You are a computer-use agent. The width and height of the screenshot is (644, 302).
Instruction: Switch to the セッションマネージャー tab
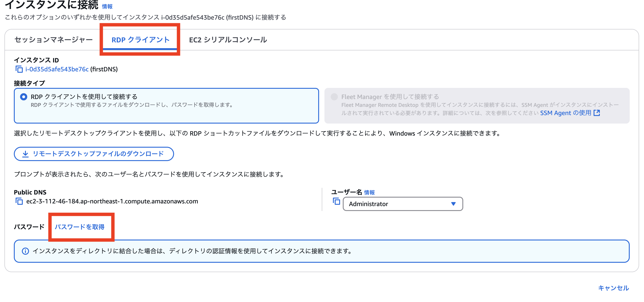coord(54,39)
